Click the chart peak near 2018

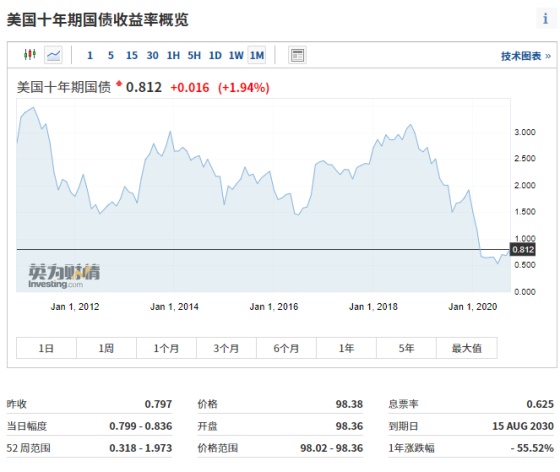(x=410, y=125)
